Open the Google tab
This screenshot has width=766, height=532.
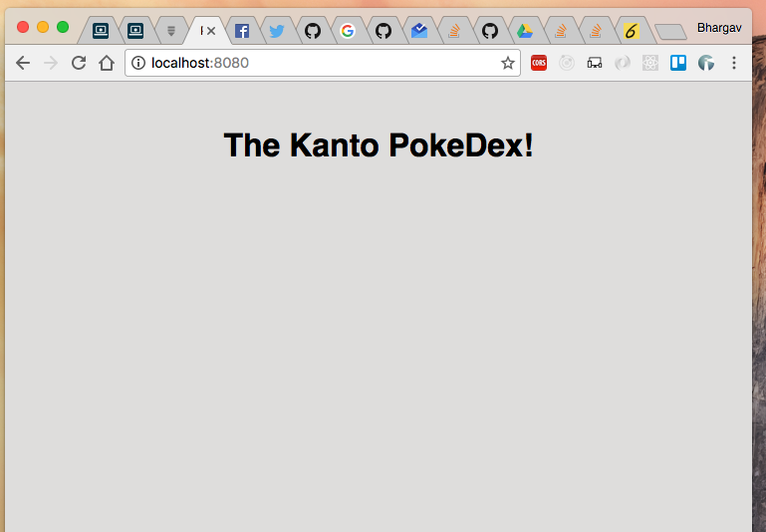tap(347, 31)
